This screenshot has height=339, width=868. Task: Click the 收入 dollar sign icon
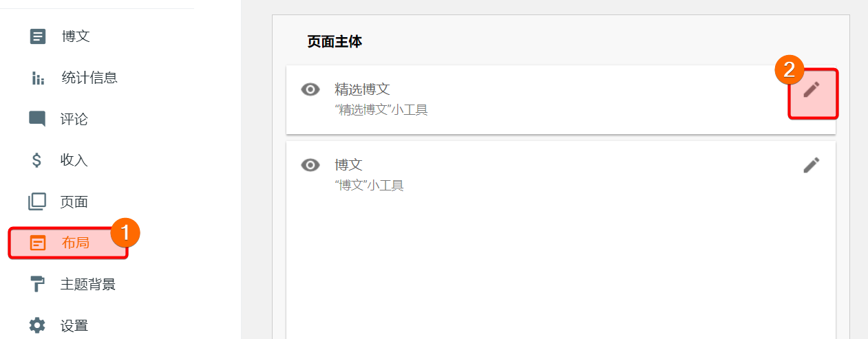coord(38,160)
